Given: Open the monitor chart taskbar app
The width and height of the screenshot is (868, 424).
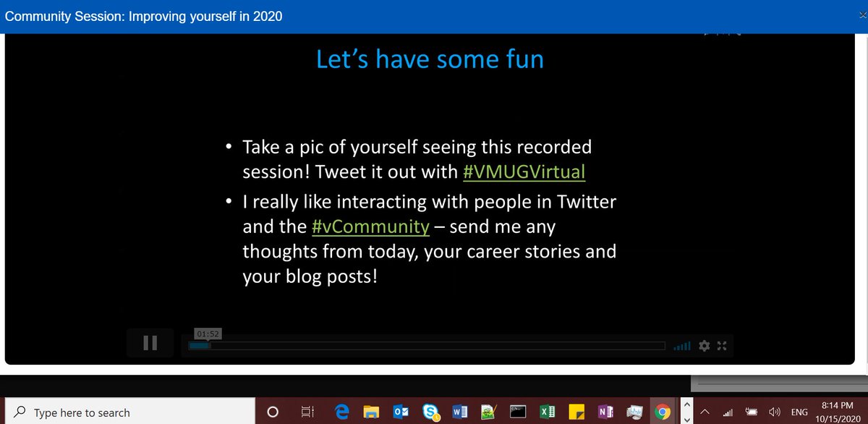Looking at the screenshot, I should [634, 412].
